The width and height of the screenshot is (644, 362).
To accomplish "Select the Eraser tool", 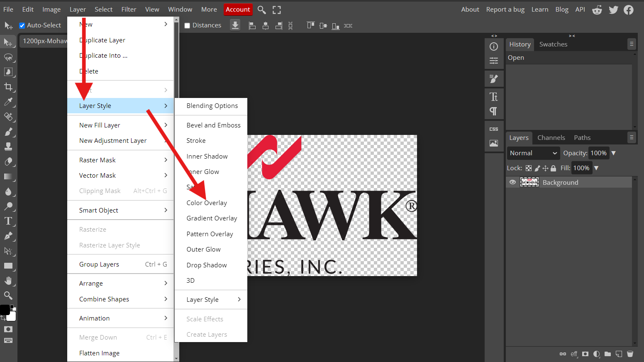I will click(8, 161).
